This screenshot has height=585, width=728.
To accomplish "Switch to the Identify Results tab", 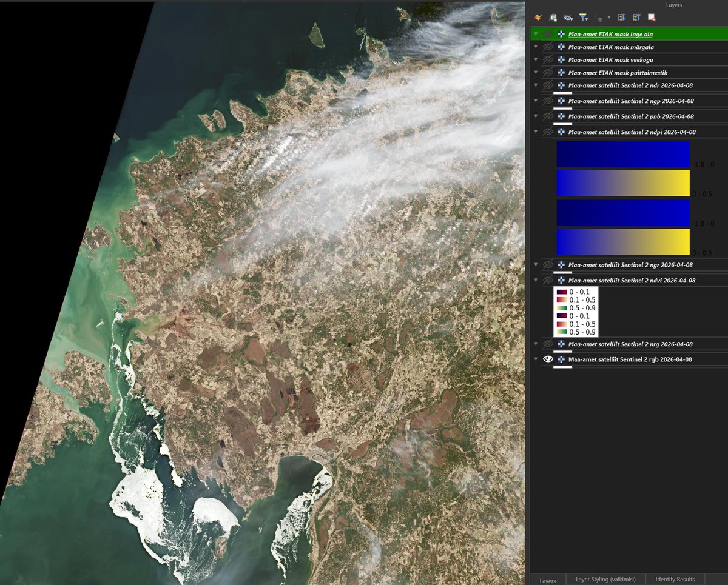I will pyautogui.click(x=675, y=579).
